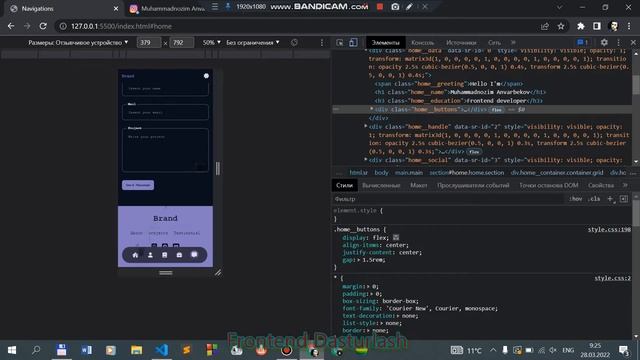The image size is (640, 360).
Task: Open the 50% zoom dropdown
Action: click(211, 42)
